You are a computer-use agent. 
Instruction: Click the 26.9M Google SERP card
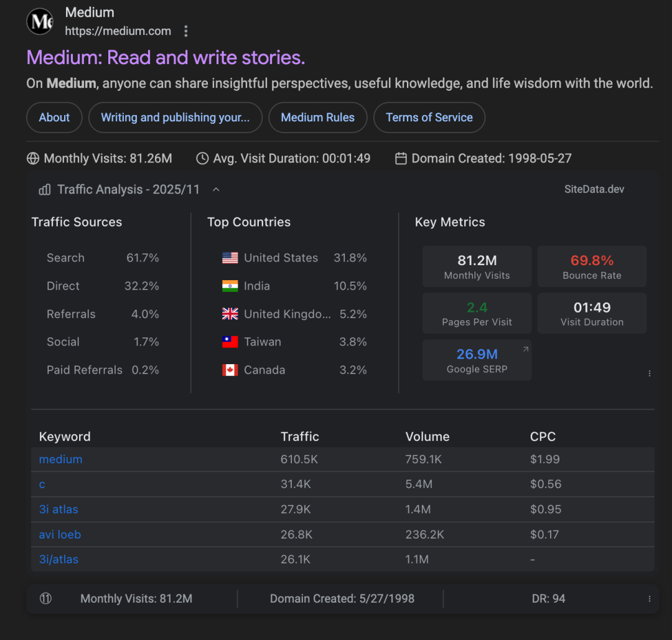477,360
